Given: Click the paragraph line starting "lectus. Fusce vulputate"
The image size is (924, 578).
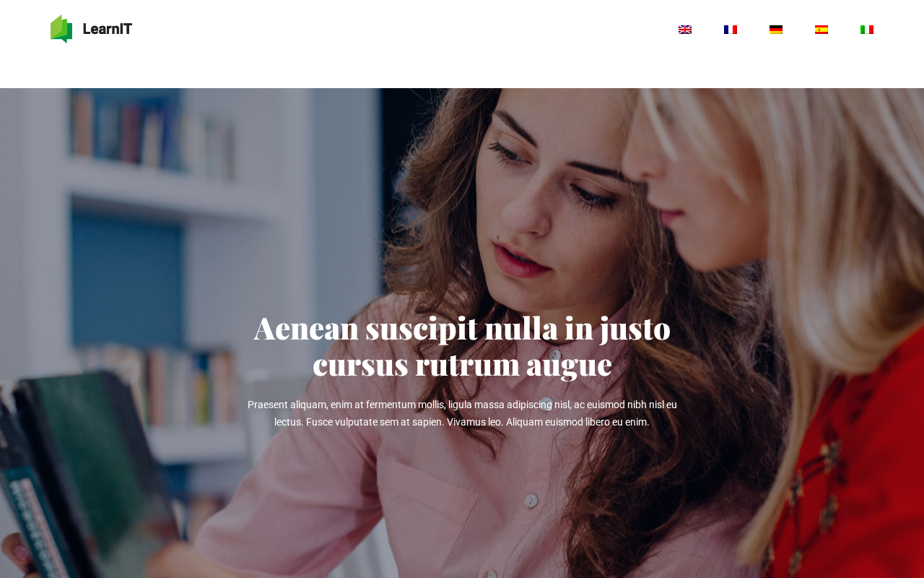Looking at the screenshot, I should (x=462, y=422).
